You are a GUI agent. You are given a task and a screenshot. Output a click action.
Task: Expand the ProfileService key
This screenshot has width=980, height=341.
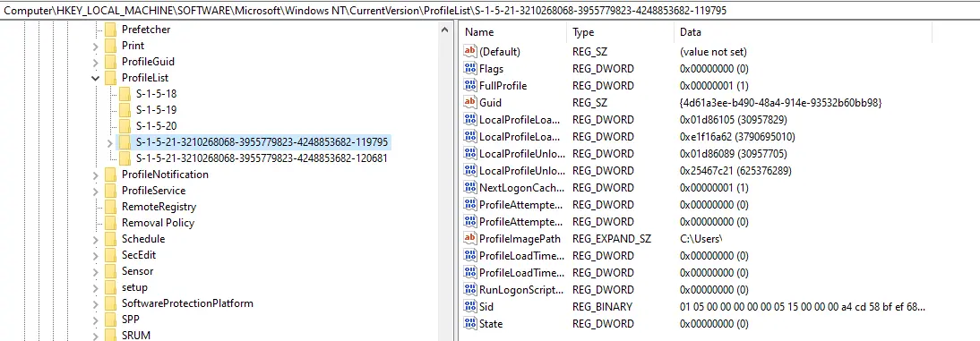96,191
